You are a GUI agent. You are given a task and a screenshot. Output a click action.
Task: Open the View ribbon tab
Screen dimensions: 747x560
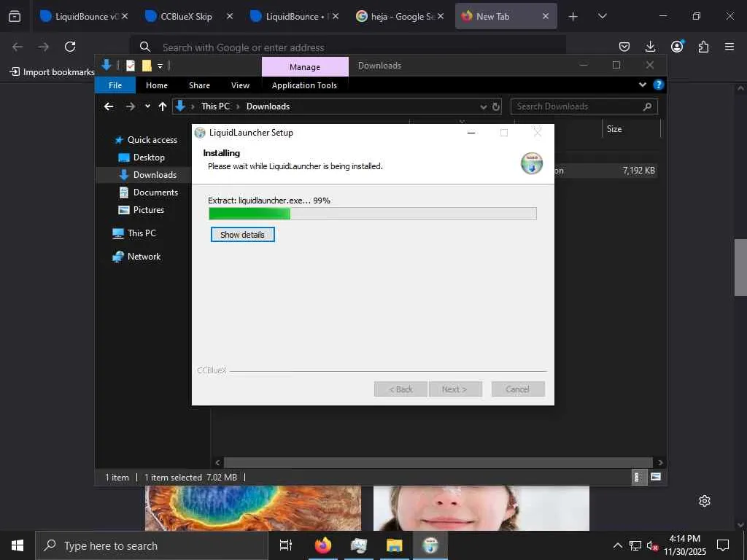point(240,85)
